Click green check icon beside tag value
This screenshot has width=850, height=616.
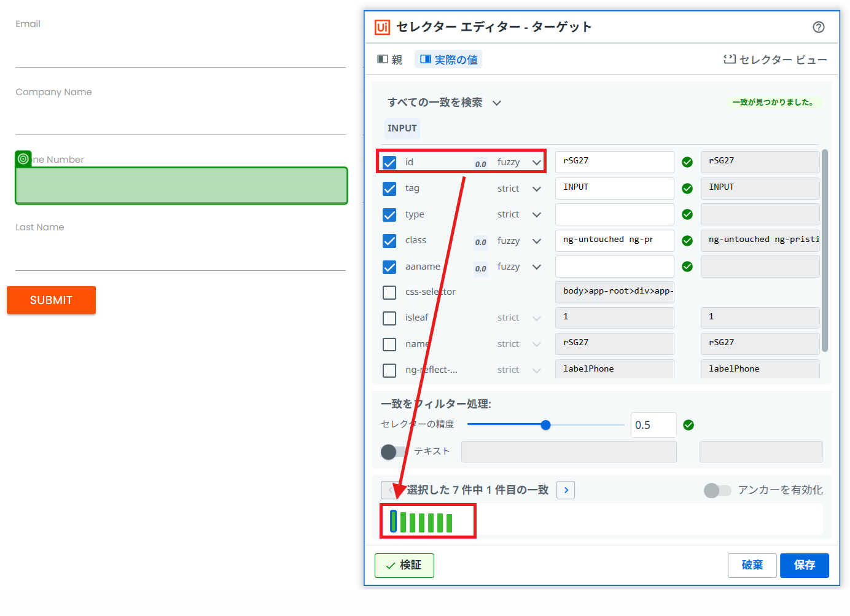pos(687,189)
